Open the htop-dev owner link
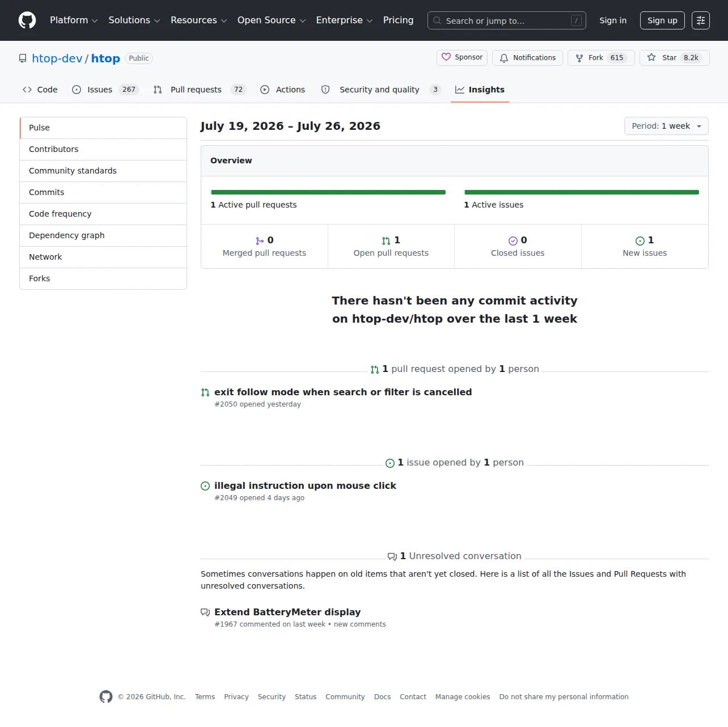This screenshot has width=728, height=727. pos(57,58)
